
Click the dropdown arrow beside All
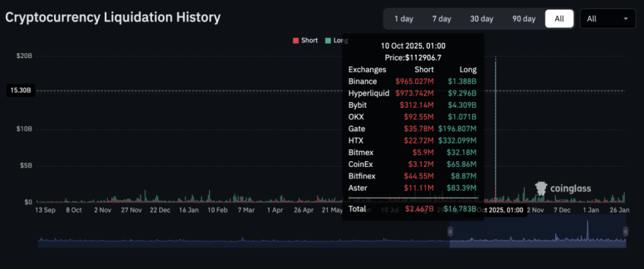point(625,19)
